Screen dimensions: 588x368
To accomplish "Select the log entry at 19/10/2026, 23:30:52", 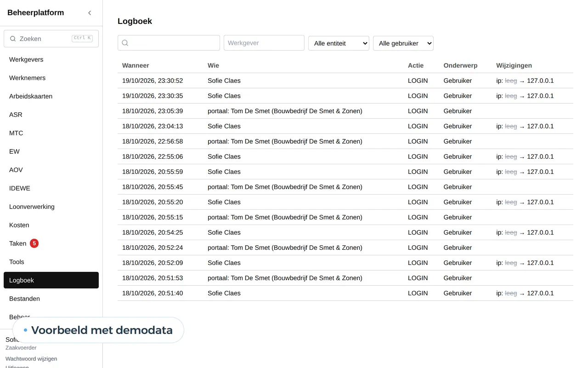I will tap(345, 80).
